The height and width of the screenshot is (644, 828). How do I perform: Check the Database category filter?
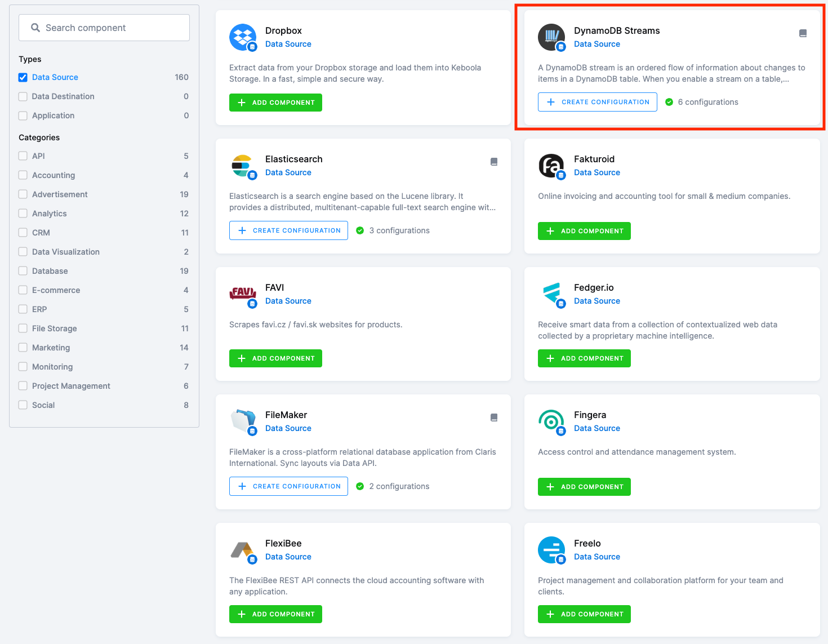(x=23, y=271)
